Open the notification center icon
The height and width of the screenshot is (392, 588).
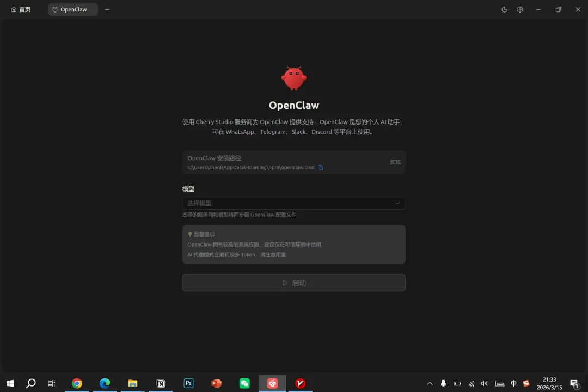click(574, 383)
